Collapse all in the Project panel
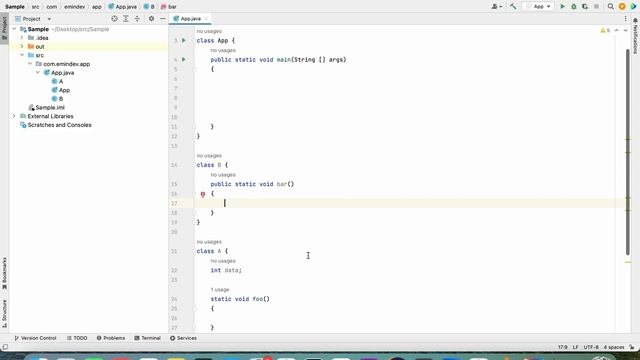The width and height of the screenshot is (640, 360). (137, 19)
